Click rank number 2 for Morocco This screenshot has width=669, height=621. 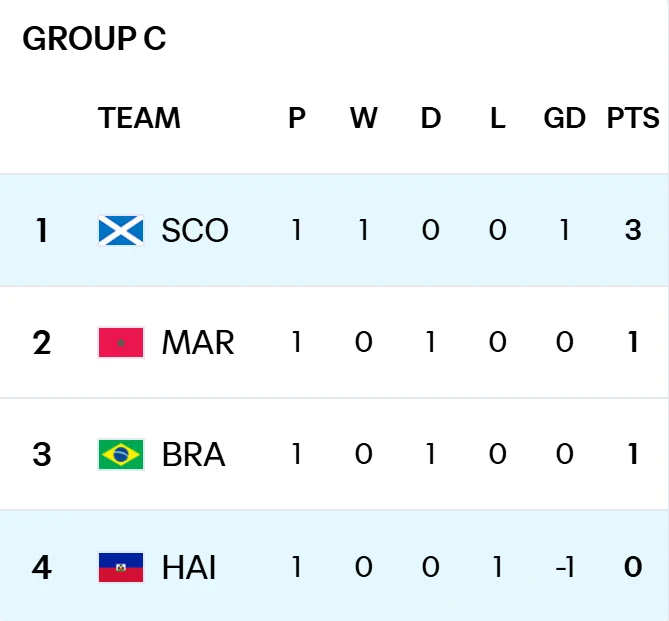point(42,343)
